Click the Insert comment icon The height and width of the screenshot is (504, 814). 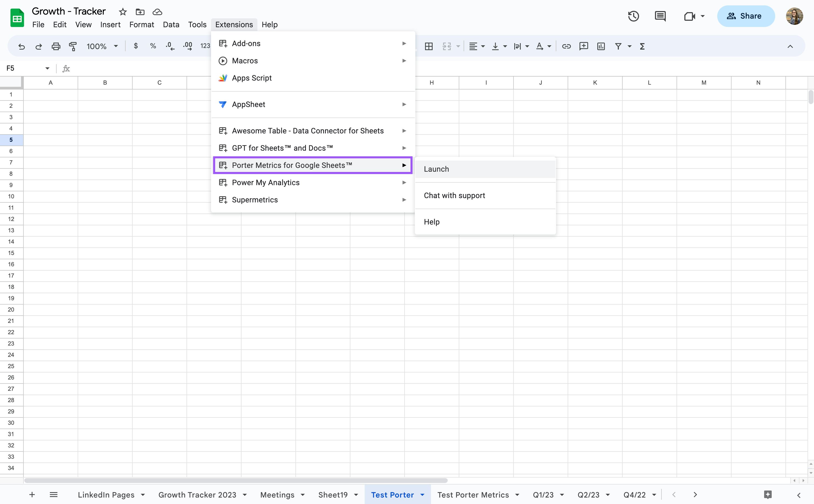pos(584,46)
